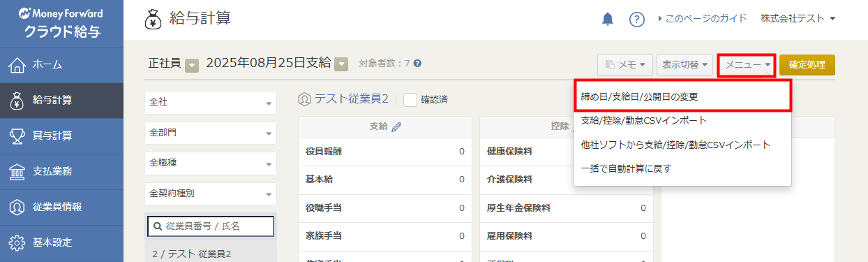Open the 全部門 filter dropdown

(x=211, y=133)
